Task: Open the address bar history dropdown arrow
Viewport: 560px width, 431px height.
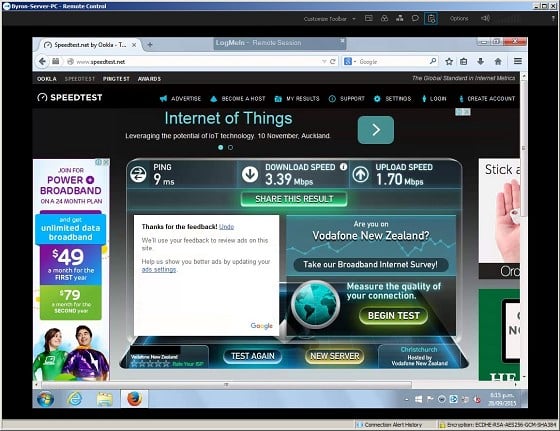Action: (x=324, y=62)
